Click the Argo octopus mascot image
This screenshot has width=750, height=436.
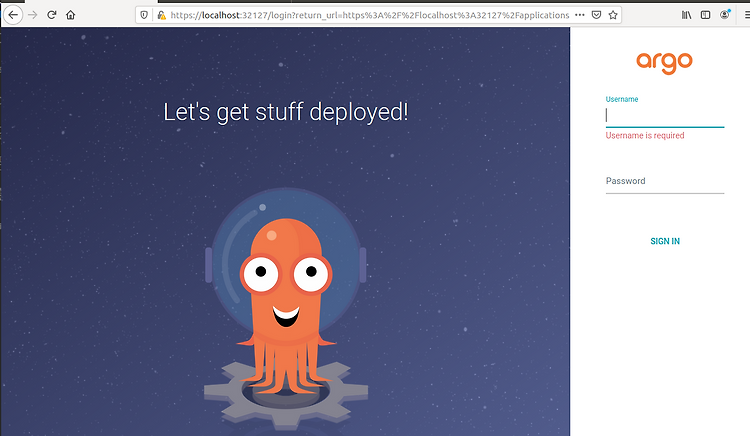[286, 308]
